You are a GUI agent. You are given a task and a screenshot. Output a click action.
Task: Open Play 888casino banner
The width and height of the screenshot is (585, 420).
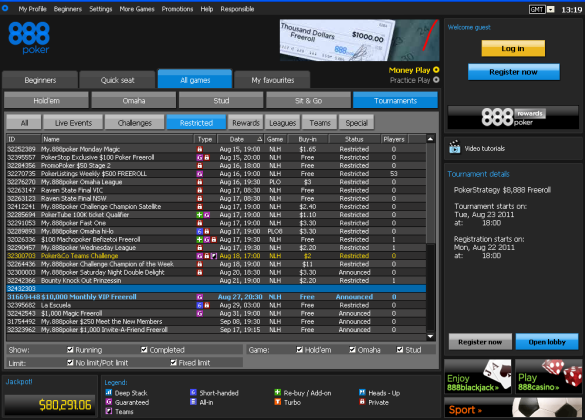click(x=548, y=376)
